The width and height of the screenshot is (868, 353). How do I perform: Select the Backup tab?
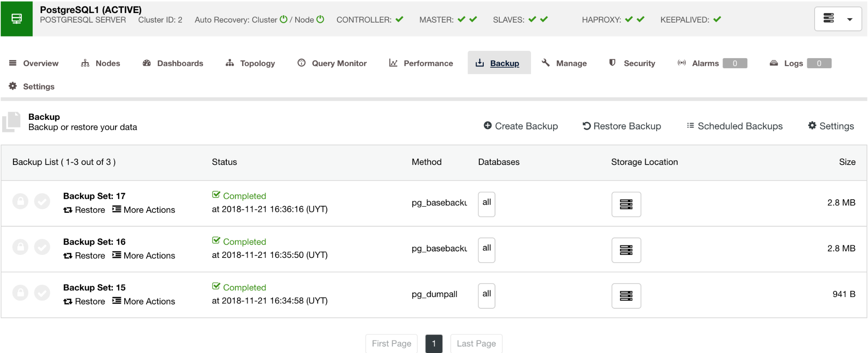499,63
